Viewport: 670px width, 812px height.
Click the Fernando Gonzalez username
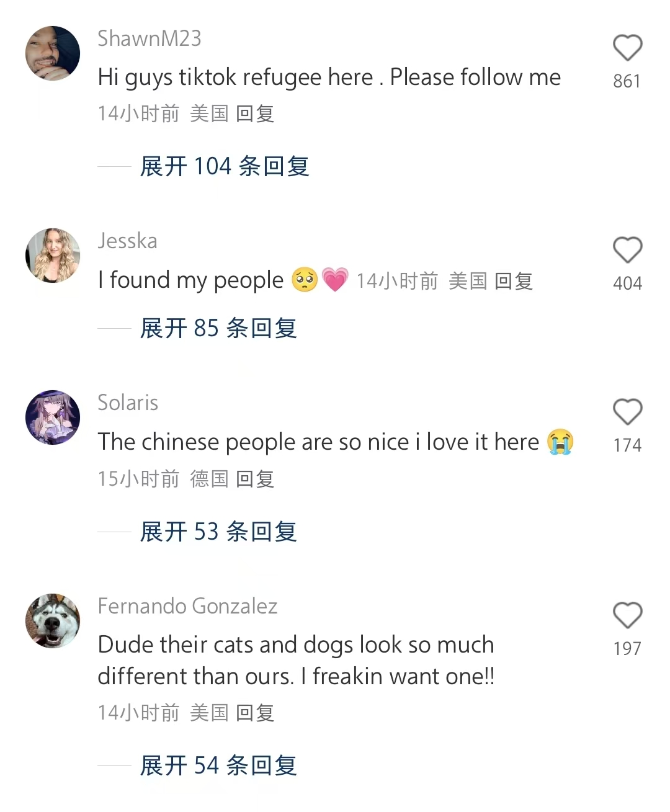pyautogui.click(x=187, y=606)
